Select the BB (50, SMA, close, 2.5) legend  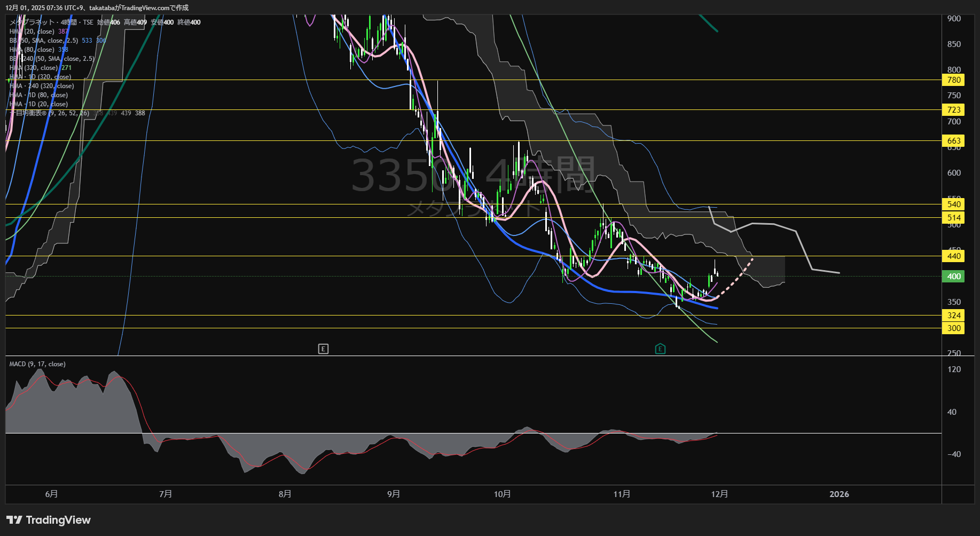click(44, 41)
